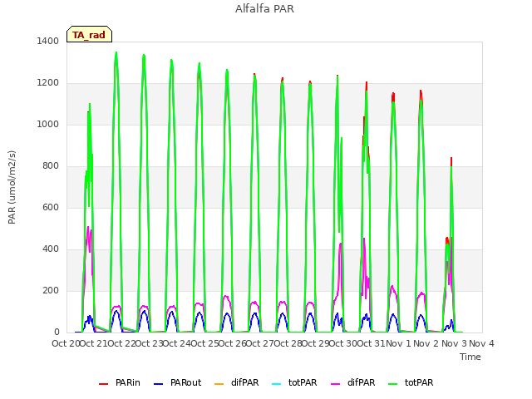Click the magenta difPAR legend swatch
The width and height of the screenshot is (532, 399).
(x=335, y=384)
